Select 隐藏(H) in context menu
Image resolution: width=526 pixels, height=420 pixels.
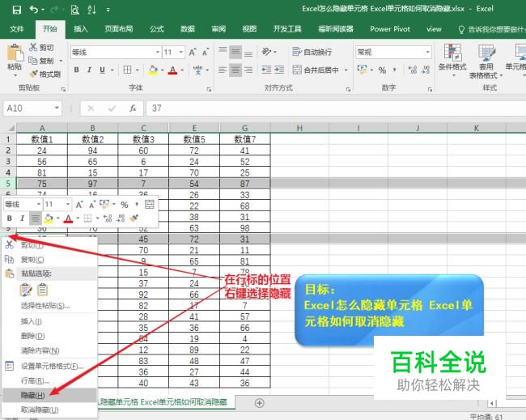coord(49,395)
